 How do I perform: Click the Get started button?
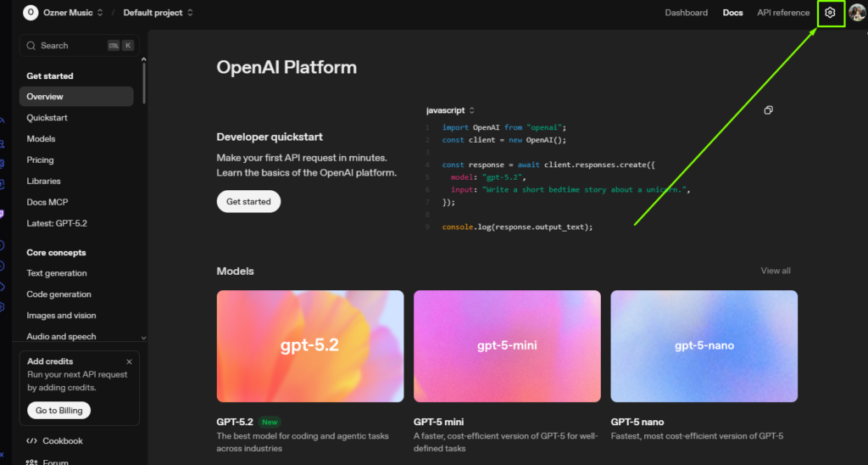click(248, 202)
